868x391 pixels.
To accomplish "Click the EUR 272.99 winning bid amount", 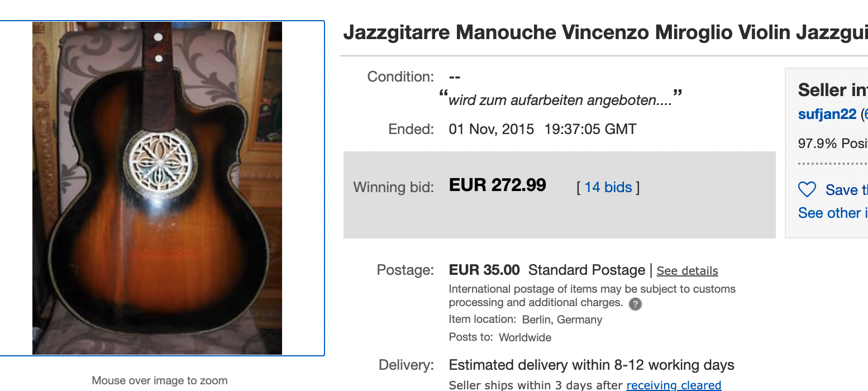I will (x=497, y=185).
